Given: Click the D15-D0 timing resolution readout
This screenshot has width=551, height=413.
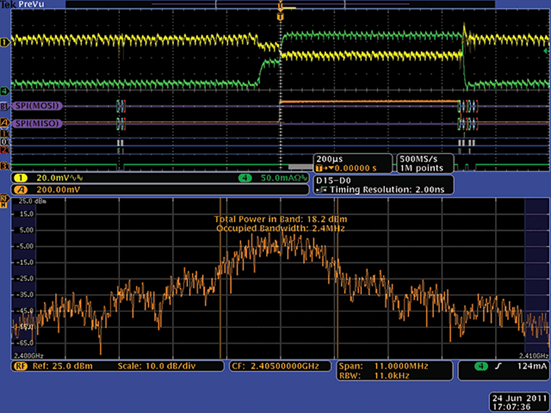Looking at the screenshot, I should (383, 185).
